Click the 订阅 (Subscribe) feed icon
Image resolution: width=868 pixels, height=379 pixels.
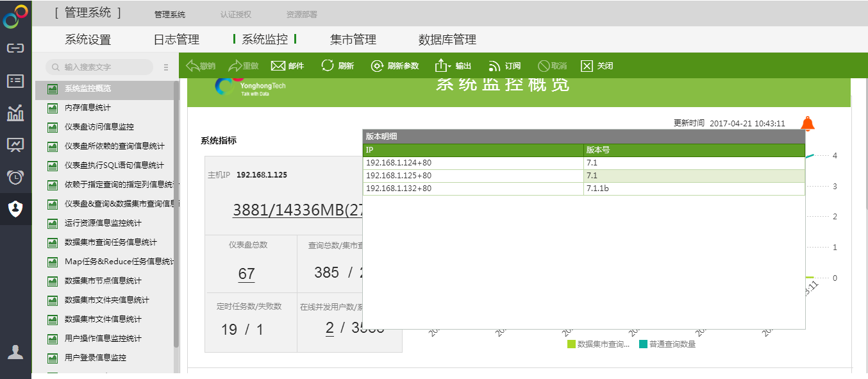(x=494, y=66)
